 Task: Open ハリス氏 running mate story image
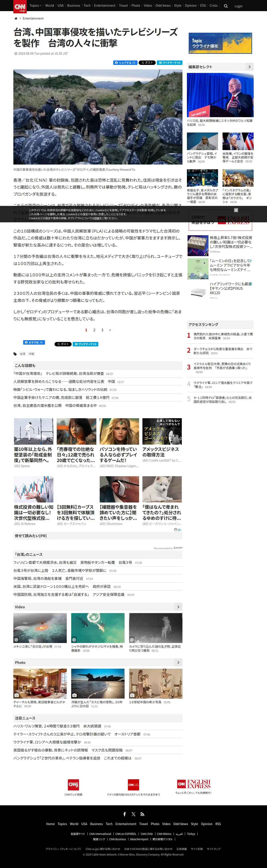(x=220, y=95)
